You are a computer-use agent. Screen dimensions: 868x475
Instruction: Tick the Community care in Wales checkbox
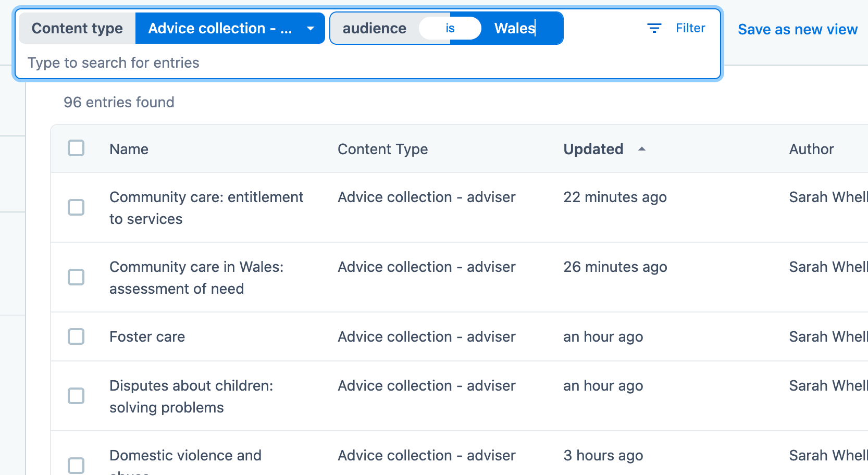(x=76, y=277)
